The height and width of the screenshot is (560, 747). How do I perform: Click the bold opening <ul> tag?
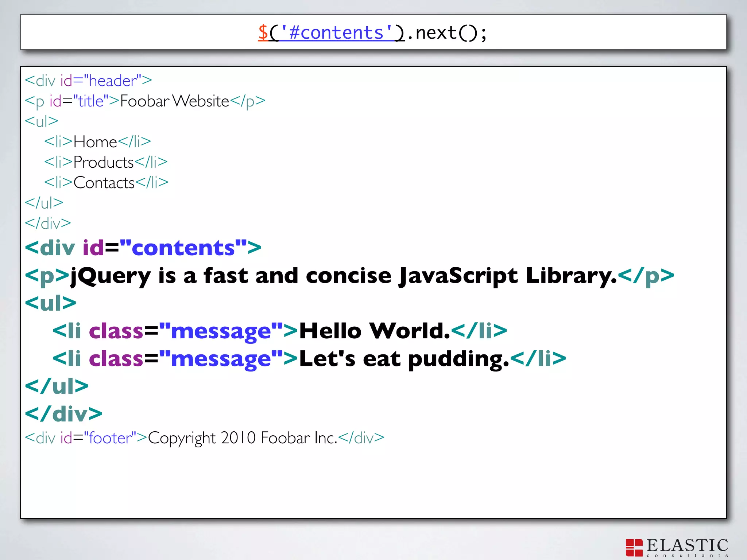(50, 303)
